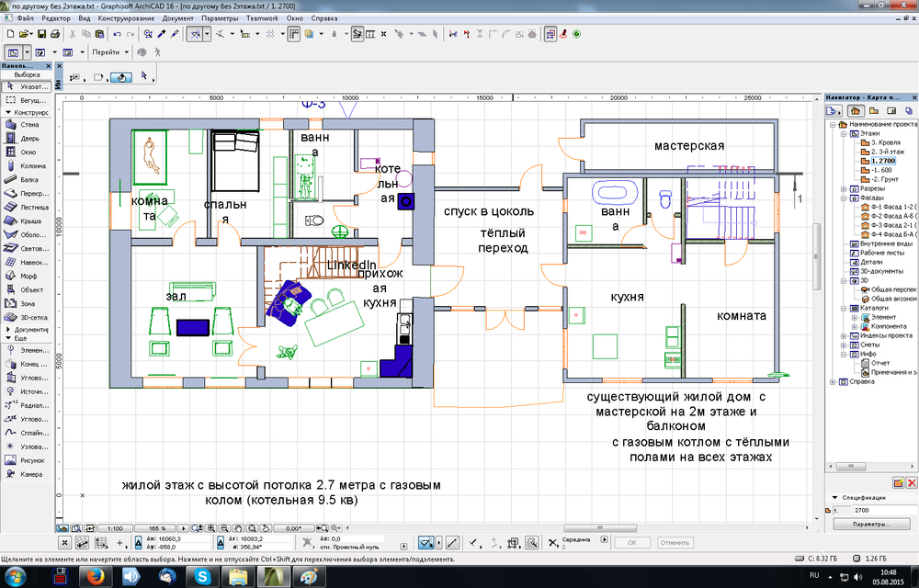Select the Стена (Wall) tool
Viewport: 919px width, 588px height.
point(26,125)
